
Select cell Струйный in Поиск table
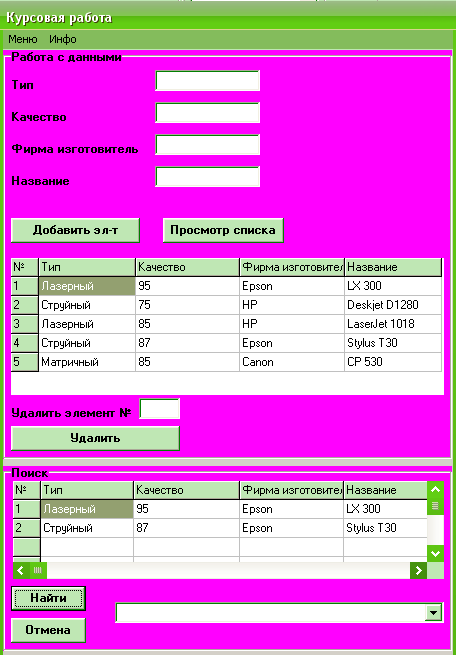point(87,528)
